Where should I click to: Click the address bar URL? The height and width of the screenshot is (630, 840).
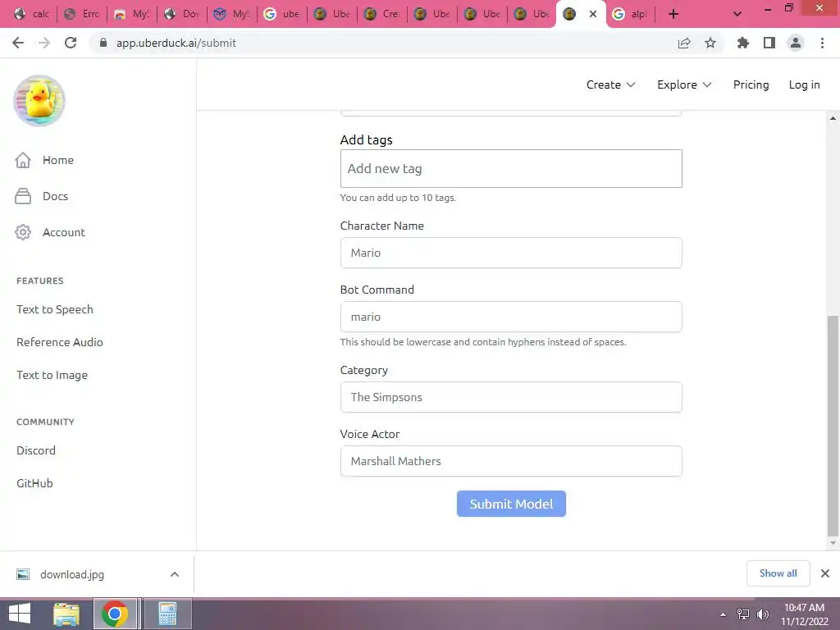point(176,43)
